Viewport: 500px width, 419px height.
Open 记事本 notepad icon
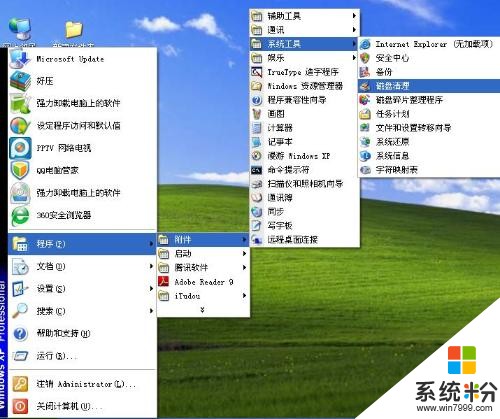click(x=256, y=142)
